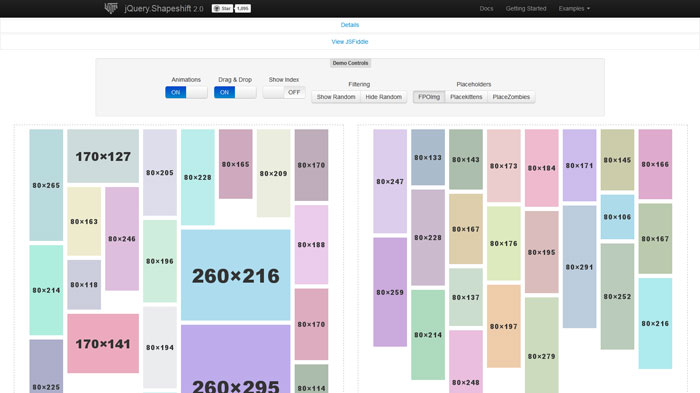Select the 170×127 tile
Screen dimensions: 700x393
pyautogui.click(x=103, y=156)
